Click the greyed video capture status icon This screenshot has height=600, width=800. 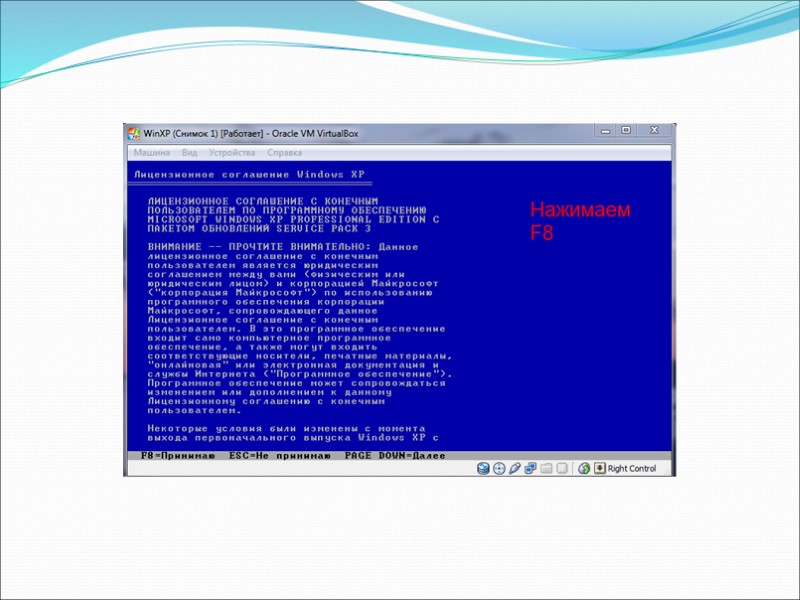562,468
